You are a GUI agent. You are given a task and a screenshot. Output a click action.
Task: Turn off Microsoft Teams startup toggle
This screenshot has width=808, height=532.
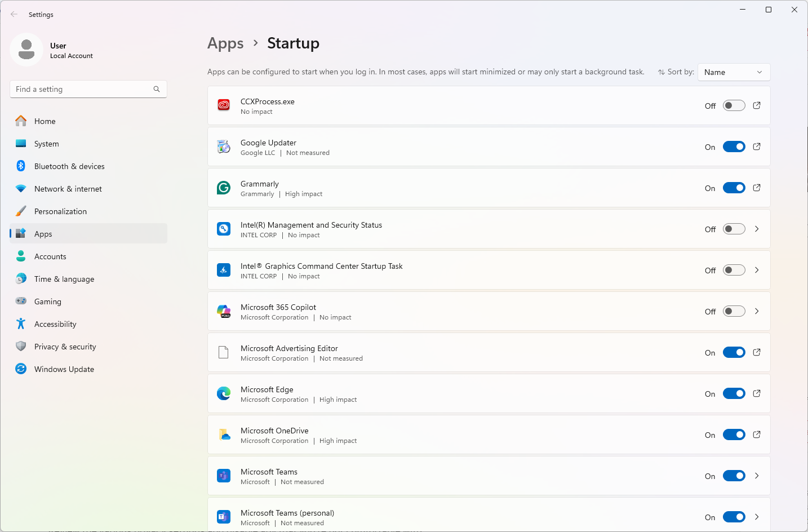(734, 476)
